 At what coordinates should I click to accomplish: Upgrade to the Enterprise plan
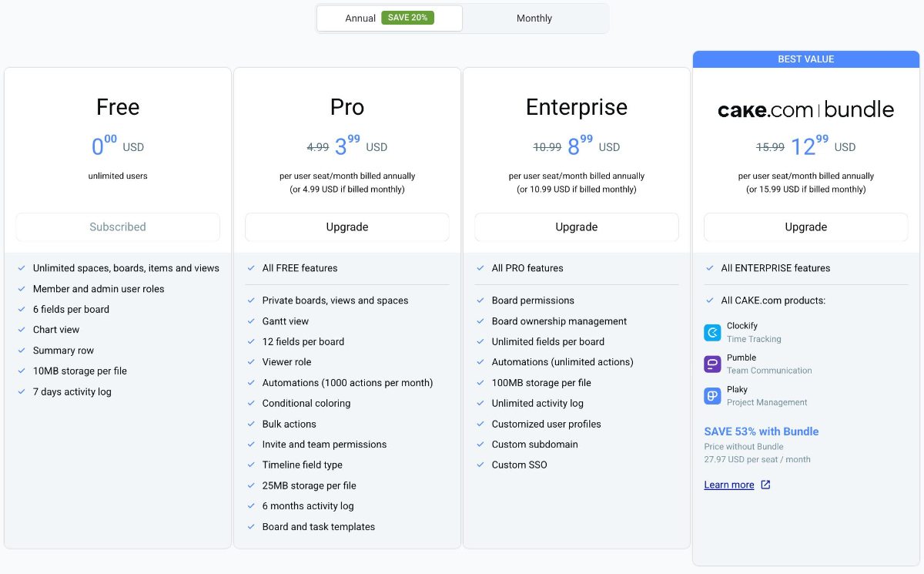point(577,227)
